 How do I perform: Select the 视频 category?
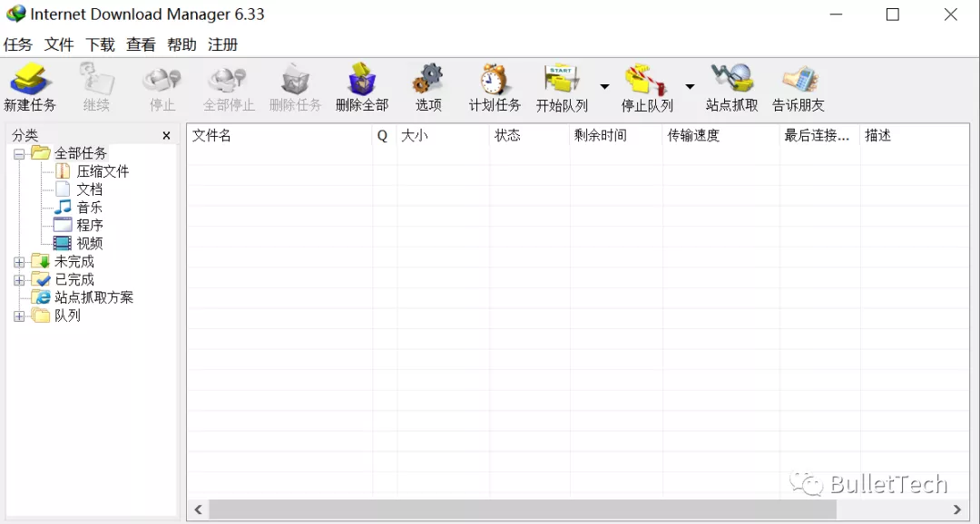(x=89, y=243)
